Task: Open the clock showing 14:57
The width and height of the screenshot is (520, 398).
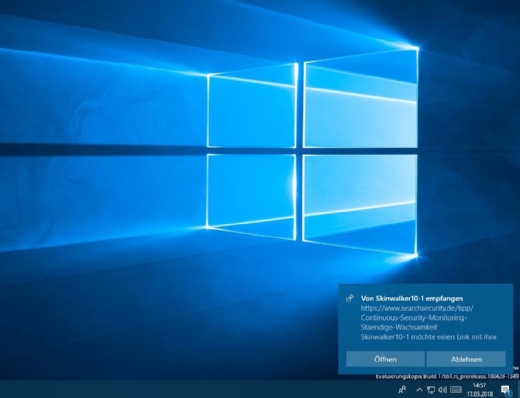Action: pos(479,386)
